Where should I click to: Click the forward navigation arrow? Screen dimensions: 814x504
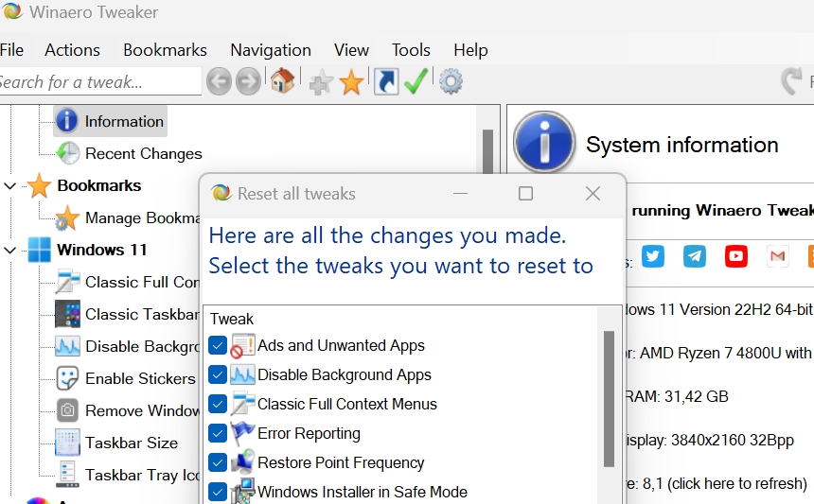248,82
